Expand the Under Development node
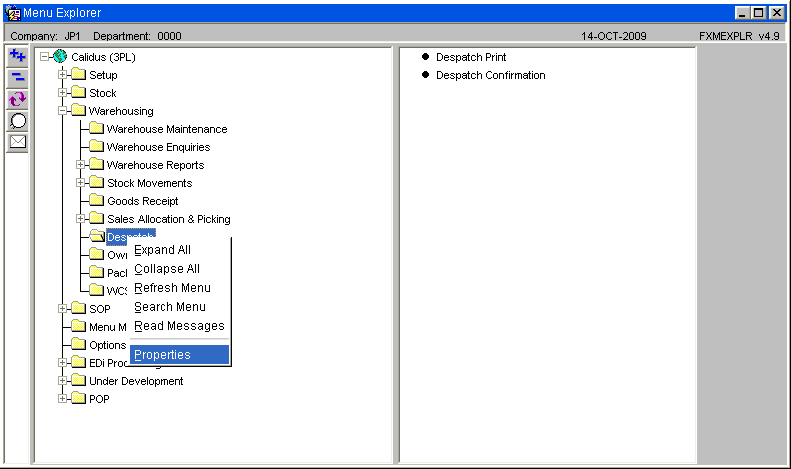 coord(62,381)
